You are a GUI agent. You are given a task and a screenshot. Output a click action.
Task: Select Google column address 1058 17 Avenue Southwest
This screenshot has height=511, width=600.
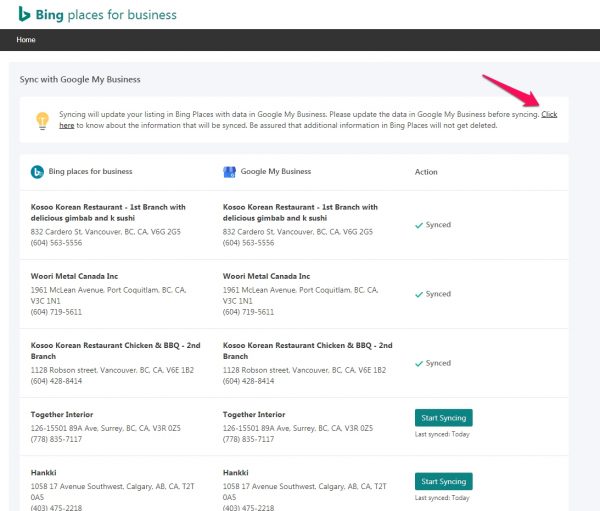pos(305,492)
